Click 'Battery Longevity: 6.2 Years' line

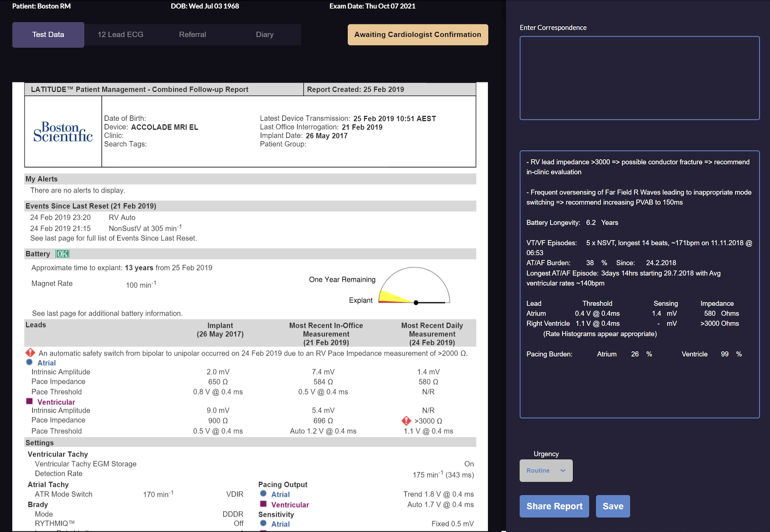tap(572, 223)
